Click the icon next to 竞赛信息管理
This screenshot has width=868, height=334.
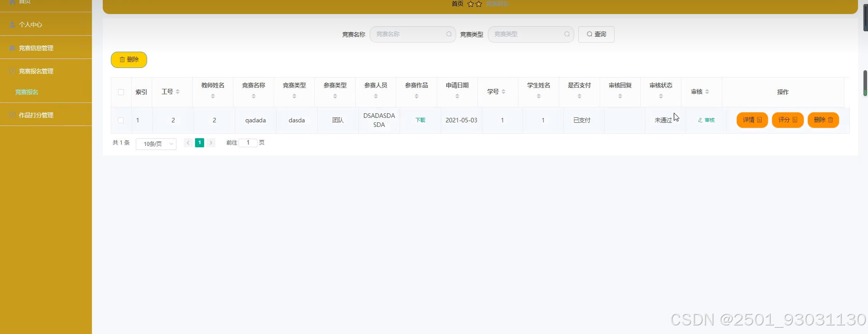tap(12, 48)
